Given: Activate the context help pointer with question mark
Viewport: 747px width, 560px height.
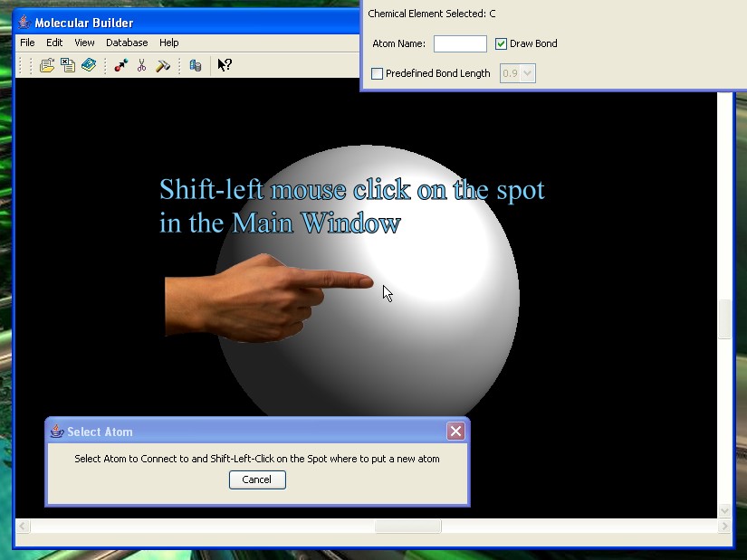Looking at the screenshot, I should 225,65.
